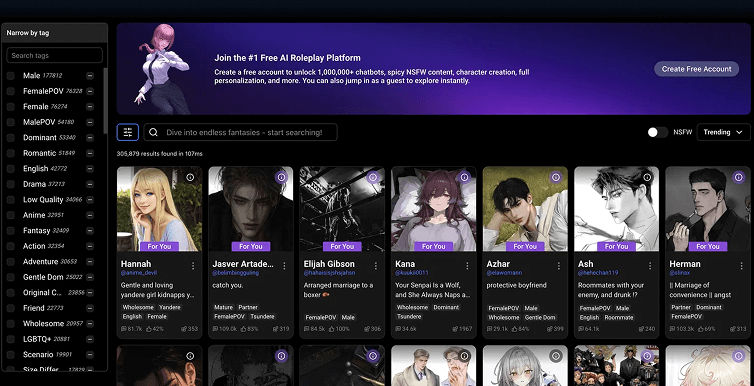Image resolution: width=754 pixels, height=386 pixels.
Task: Check the Drama tag checkbox
Action: (x=11, y=184)
